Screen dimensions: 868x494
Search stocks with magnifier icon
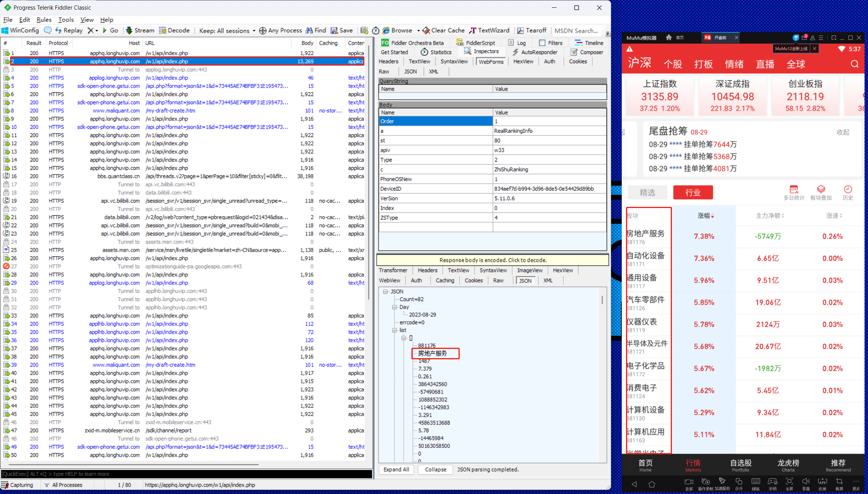[854, 64]
